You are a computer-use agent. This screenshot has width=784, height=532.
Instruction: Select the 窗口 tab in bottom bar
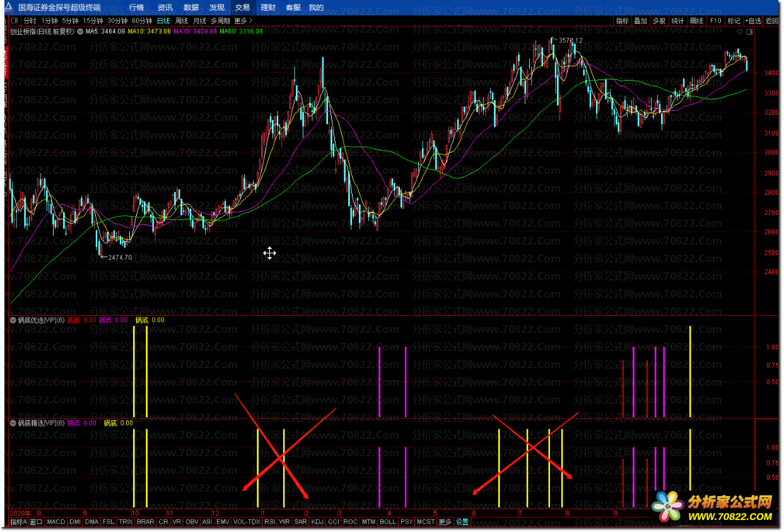(x=37, y=522)
